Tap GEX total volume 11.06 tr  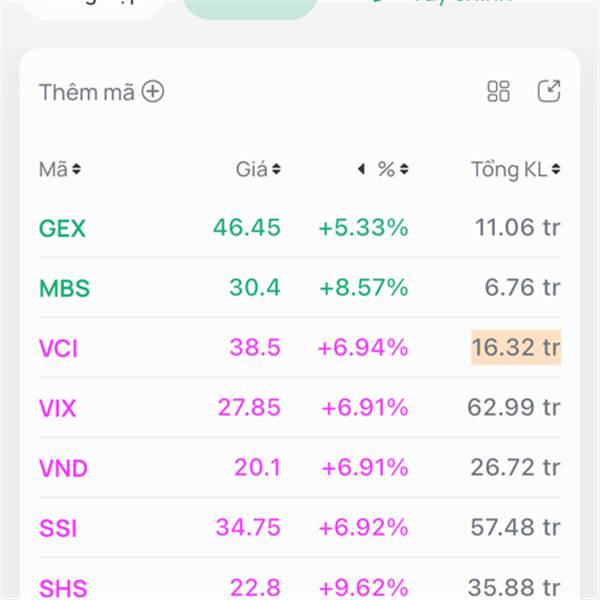pyautogui.click(x=517, y=228)
